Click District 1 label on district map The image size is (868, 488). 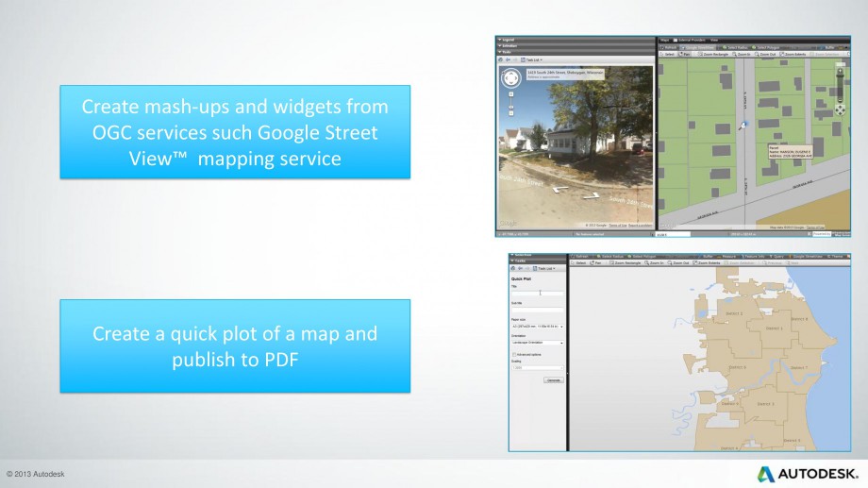pyautogui.click(x=774, y=328)
